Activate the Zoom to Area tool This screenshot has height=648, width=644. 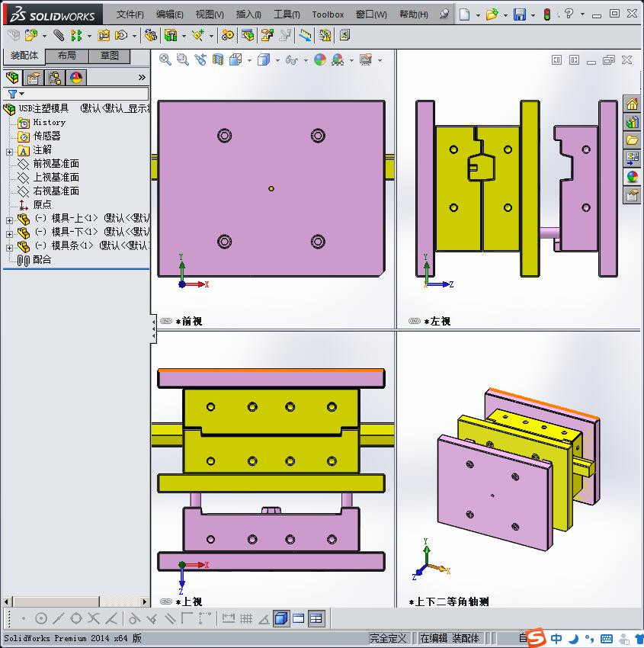pos(183,59)
